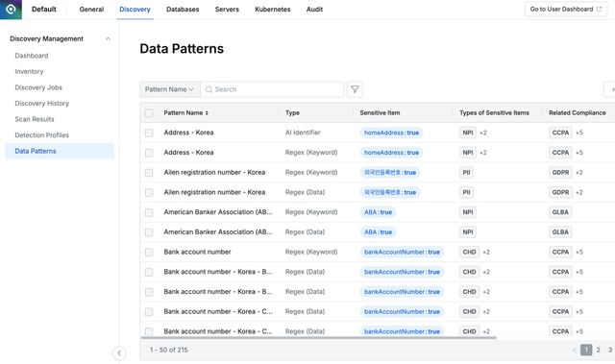Viewport: 615px width, 364px height.
Task: Check Alien registration number Regex (Data) row
Action: (149, 193)
